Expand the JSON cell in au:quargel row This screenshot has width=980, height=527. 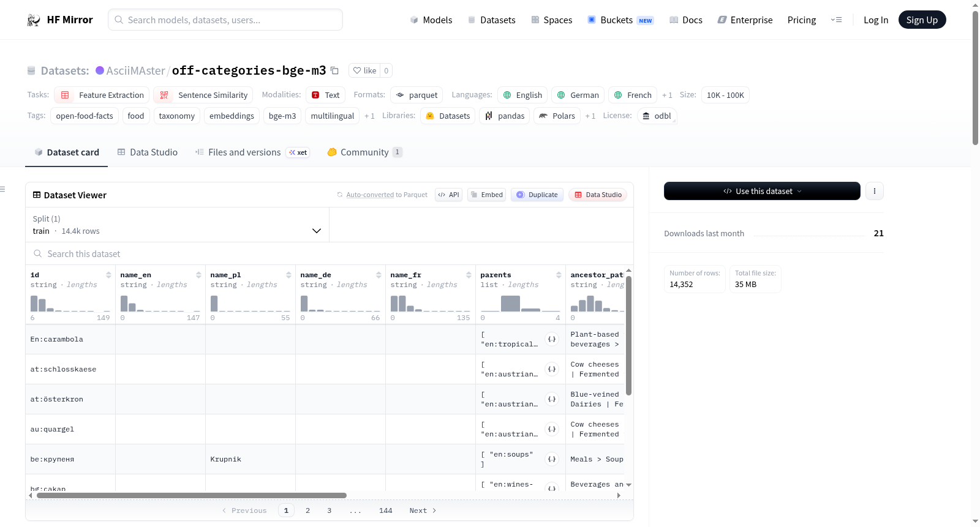(552, 429)
